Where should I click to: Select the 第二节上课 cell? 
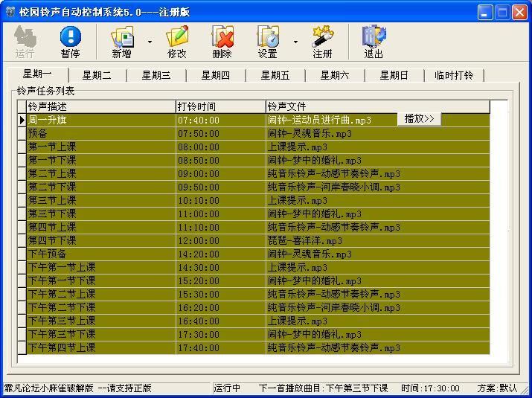(x=101, y=174)
